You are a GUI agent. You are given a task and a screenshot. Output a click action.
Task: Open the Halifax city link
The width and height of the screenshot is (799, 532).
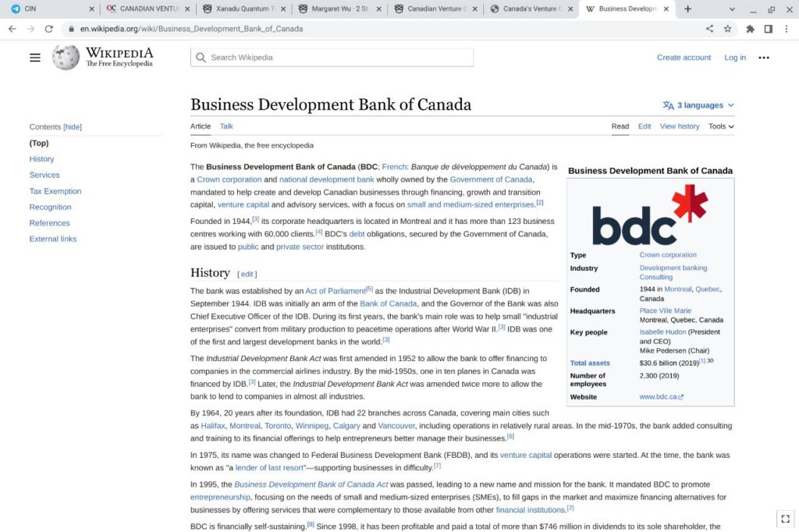pyautogui.click(x=213, y=426)
